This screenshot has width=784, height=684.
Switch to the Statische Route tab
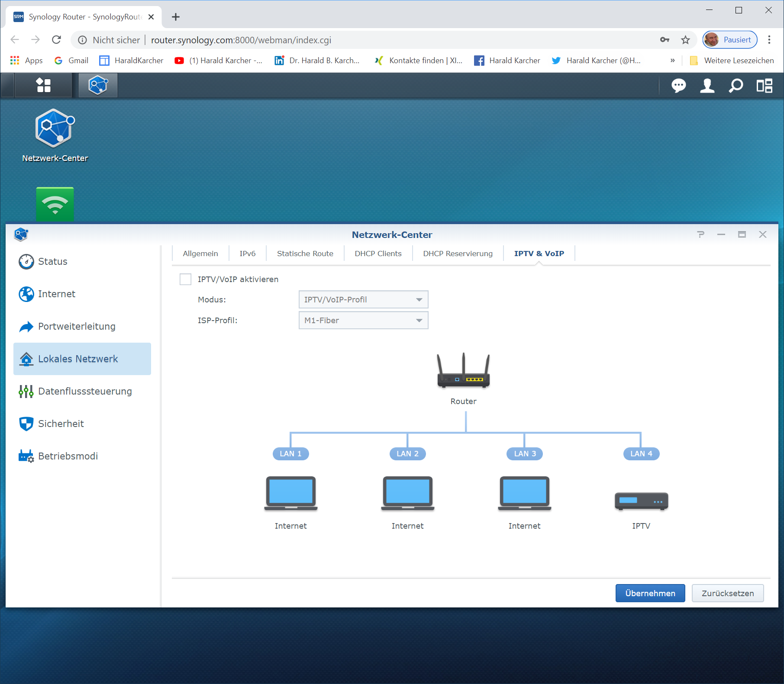coord(305,254)
